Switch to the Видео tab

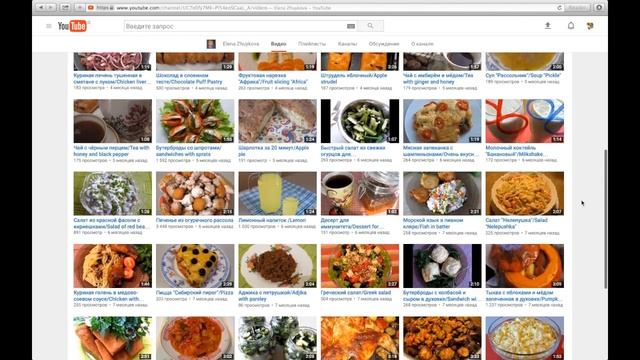coord(278,44)
